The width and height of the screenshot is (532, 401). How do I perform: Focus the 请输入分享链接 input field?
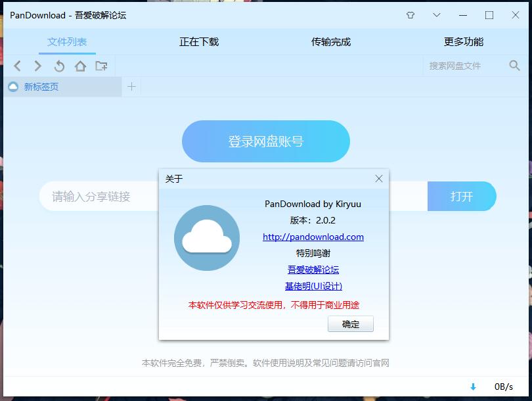pyautogui.click(x=99, y=197)
